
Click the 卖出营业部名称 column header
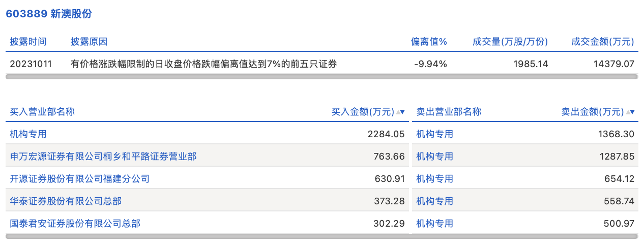click(x=449, y=112)
